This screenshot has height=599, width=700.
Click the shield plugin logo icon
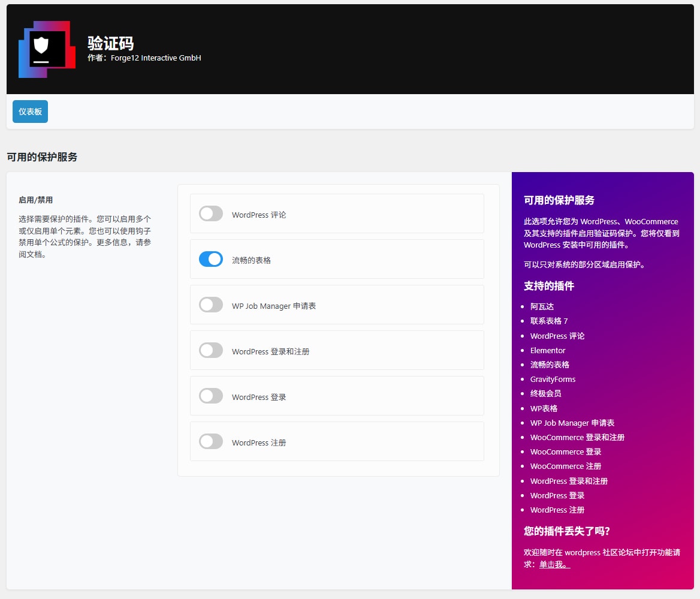coord(46,49)
